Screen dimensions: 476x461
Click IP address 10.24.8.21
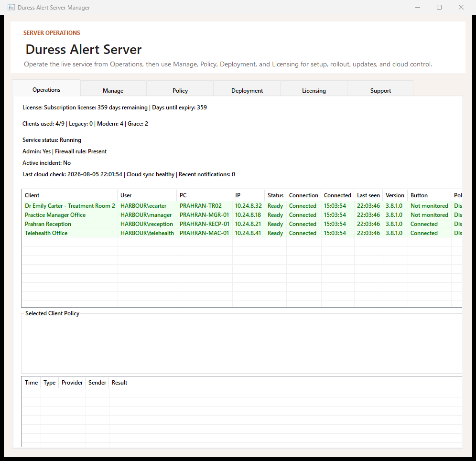(248, 224)
